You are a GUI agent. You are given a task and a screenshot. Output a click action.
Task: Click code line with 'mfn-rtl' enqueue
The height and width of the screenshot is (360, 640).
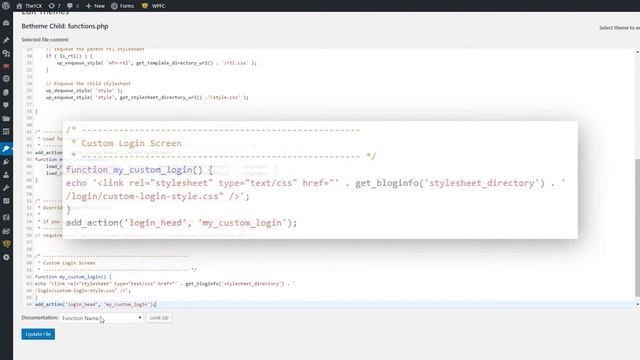pos(157,63)
